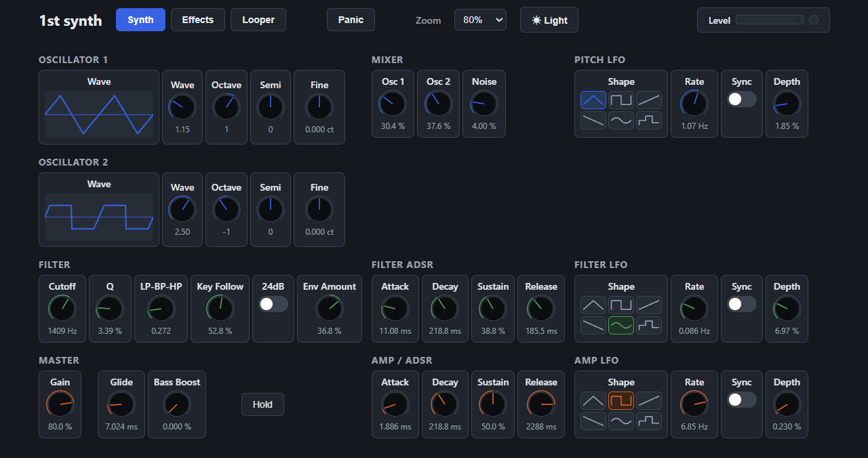Click the Panic button
Viewport: 868px width, 458px height.
(351, 20)
